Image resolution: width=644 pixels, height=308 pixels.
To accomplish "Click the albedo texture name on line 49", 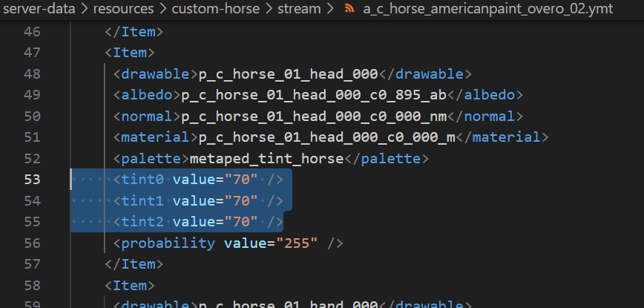I will [314, 95].
